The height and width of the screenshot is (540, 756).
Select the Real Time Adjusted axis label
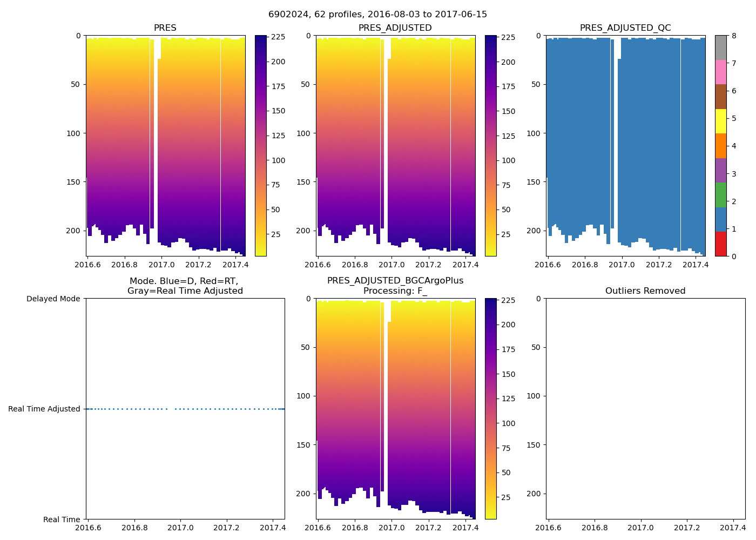44,409
